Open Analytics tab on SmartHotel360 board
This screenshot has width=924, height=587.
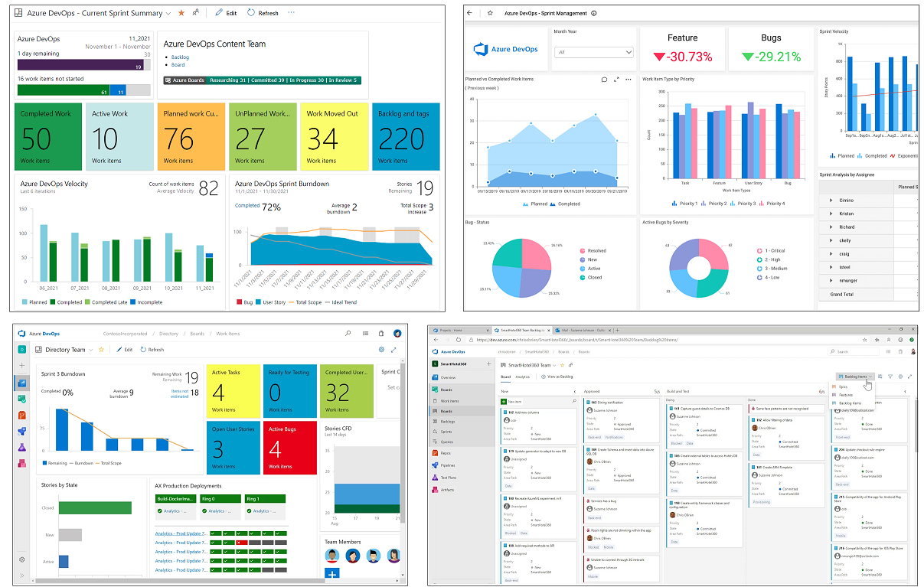523,377
